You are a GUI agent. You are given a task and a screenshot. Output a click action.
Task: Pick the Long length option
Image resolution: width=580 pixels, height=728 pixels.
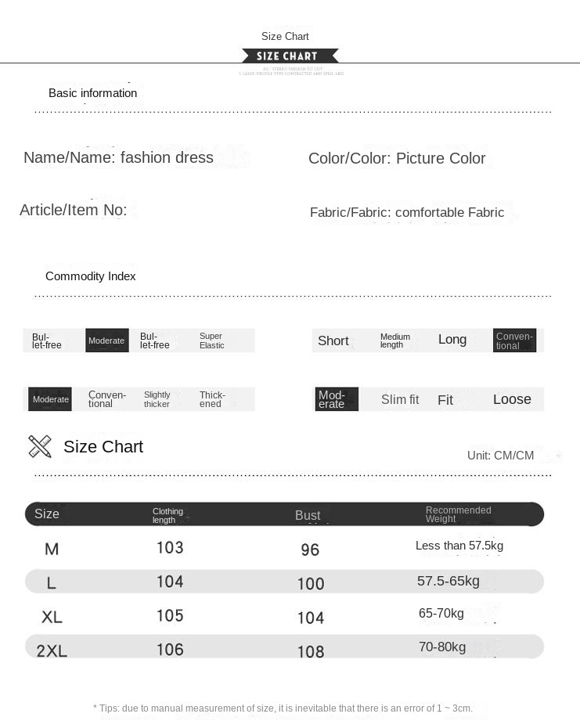click(x=452, y=340)
